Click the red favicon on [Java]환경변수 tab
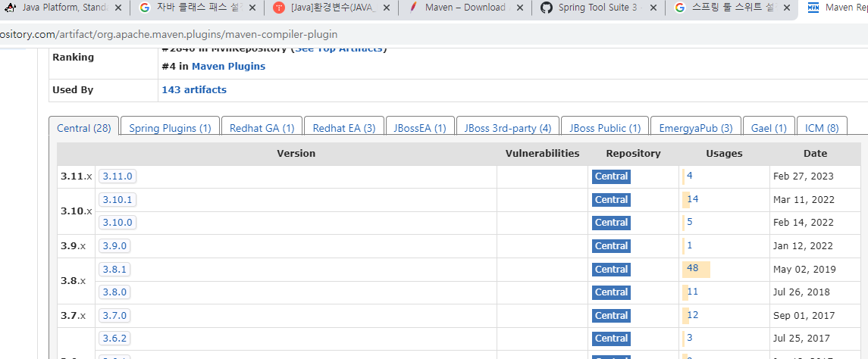 (278, 8)
